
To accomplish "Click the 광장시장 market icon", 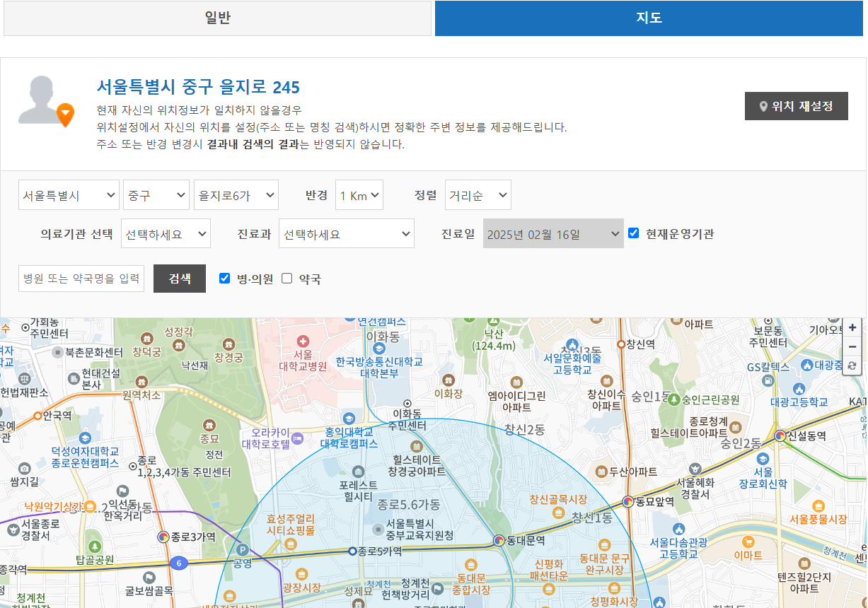I will click(301, 573).
